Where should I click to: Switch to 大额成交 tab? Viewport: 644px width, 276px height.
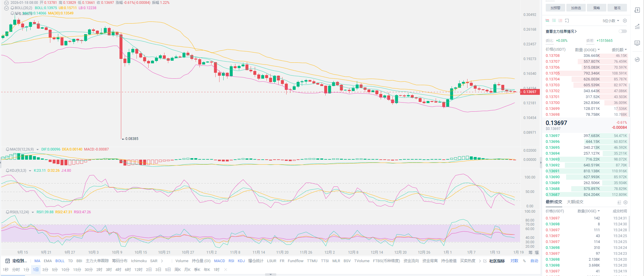point(575,202)
